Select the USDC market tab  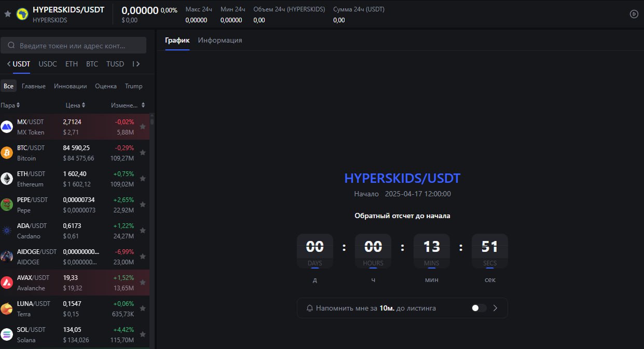coord(48,64)
